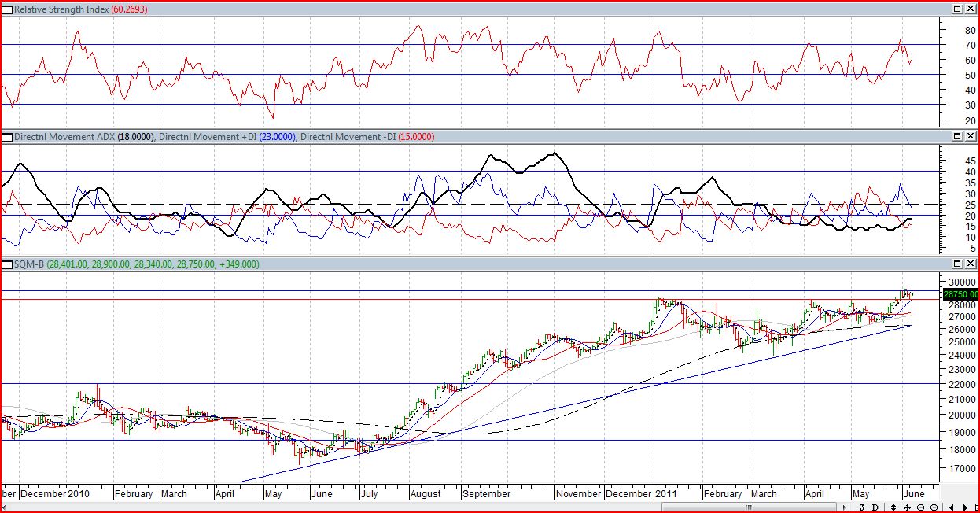980x513 pixels.
Task: Select the four-way pan arrows icon
Action: coord(907,507)
